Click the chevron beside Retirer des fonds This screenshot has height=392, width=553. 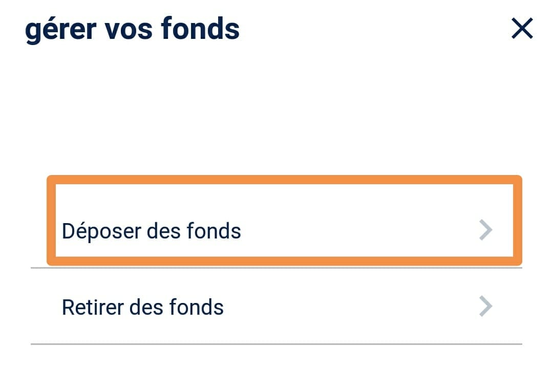[485, 307]
